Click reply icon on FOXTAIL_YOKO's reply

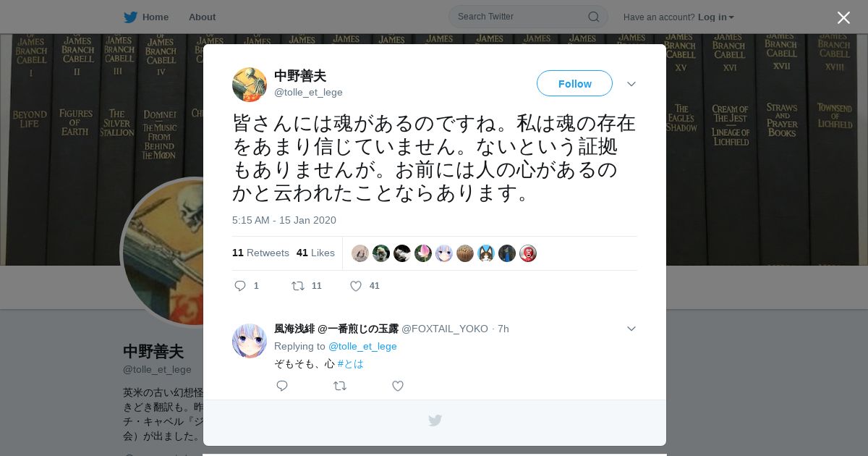pos(282,386)
